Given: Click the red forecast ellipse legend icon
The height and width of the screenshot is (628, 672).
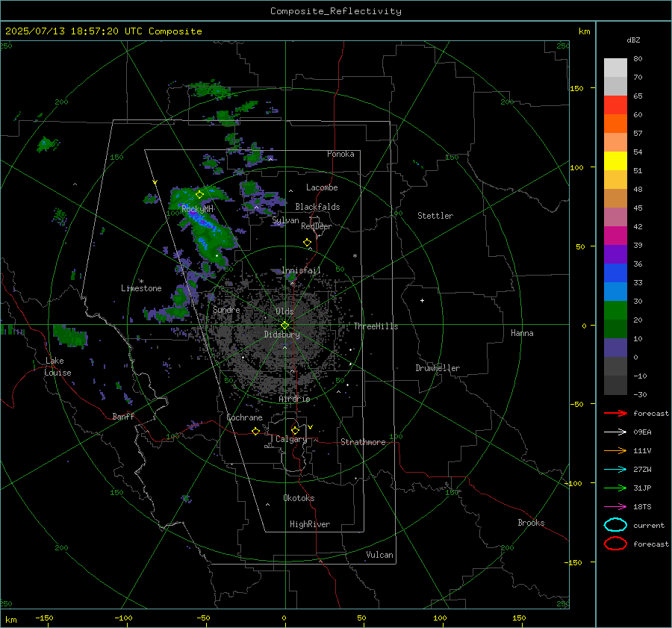Looking at the screenshot, I should (615, 544).
